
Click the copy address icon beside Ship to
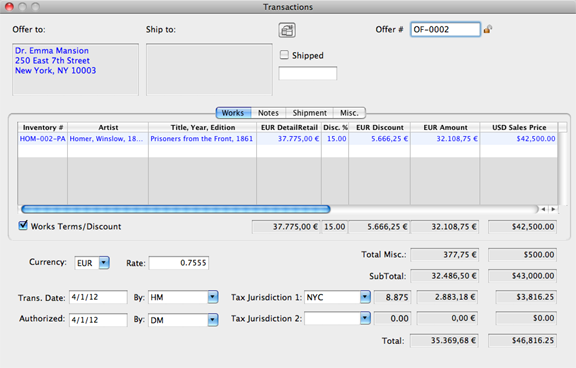287,30
